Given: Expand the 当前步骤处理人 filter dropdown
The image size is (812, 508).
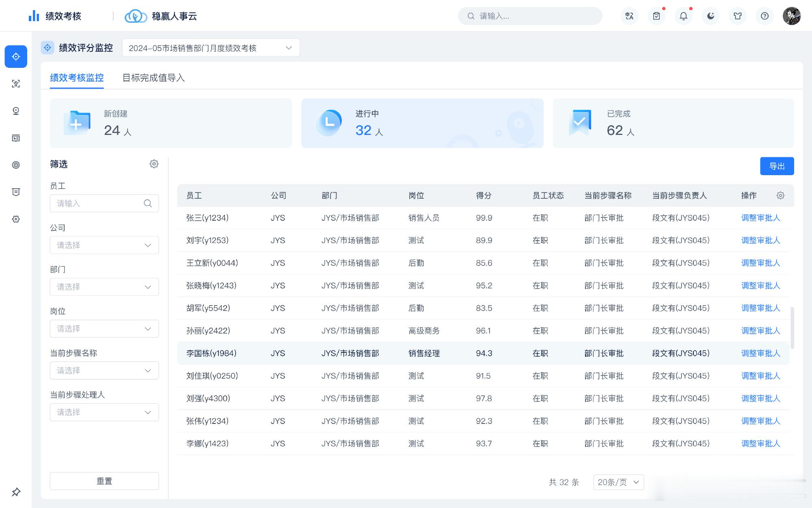Looking at the screenshot, I should pyautogui.click(x=104, y=412).
